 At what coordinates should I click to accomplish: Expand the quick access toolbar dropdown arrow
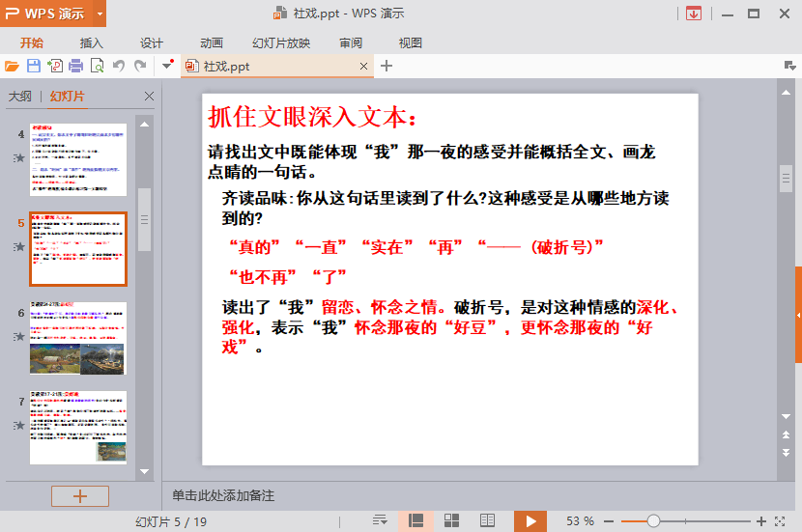pos(168,66)
